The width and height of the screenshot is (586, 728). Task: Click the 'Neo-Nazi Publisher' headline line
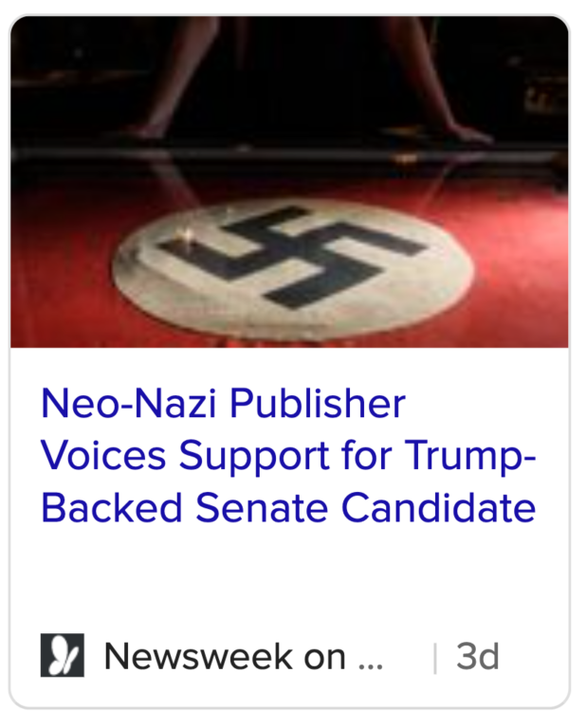pyautogui.click(x=224, y=404)
